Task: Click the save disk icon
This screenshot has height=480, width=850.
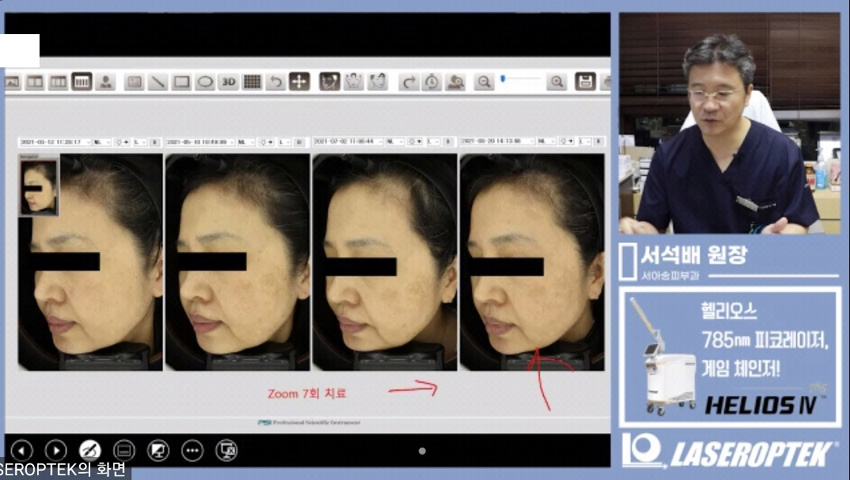Action: (585, 82)
